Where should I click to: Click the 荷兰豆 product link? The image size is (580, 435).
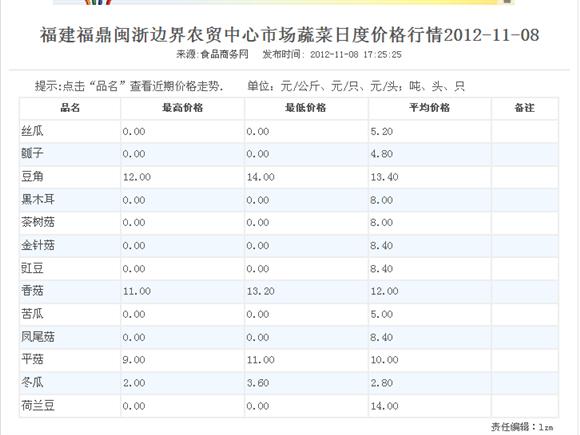38,406
